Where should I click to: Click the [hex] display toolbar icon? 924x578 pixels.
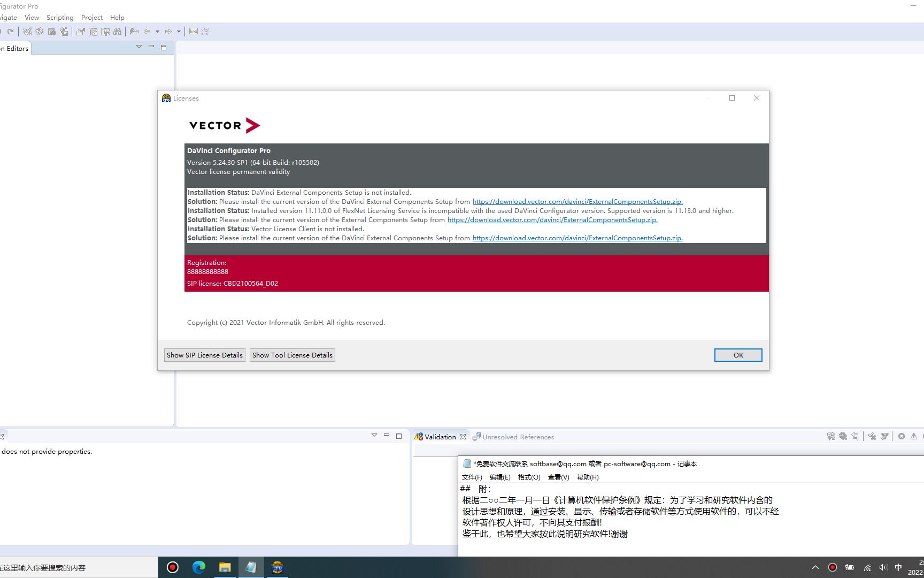[194, 31]
